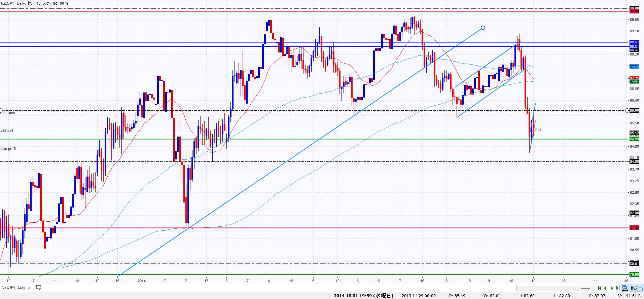Step chart backward with left arrow icon
Viewport: 644px width, 299px height.
[605, 288]
